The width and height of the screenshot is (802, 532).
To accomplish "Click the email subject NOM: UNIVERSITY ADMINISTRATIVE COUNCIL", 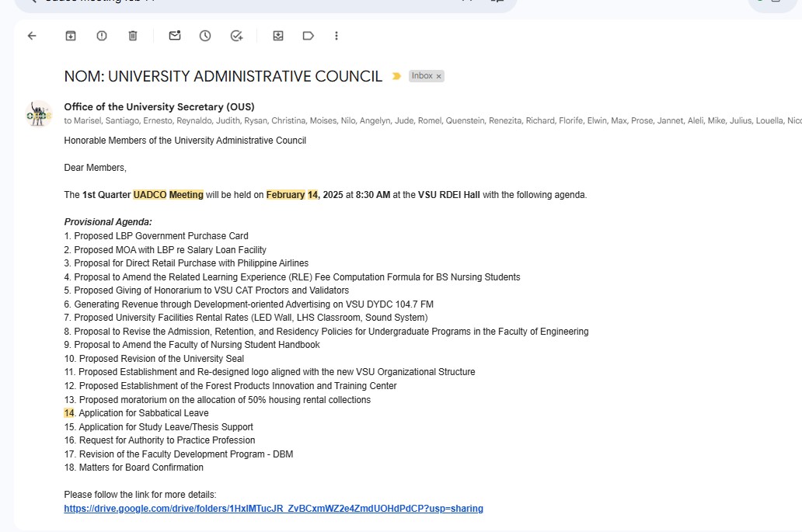I will point(223,76).
